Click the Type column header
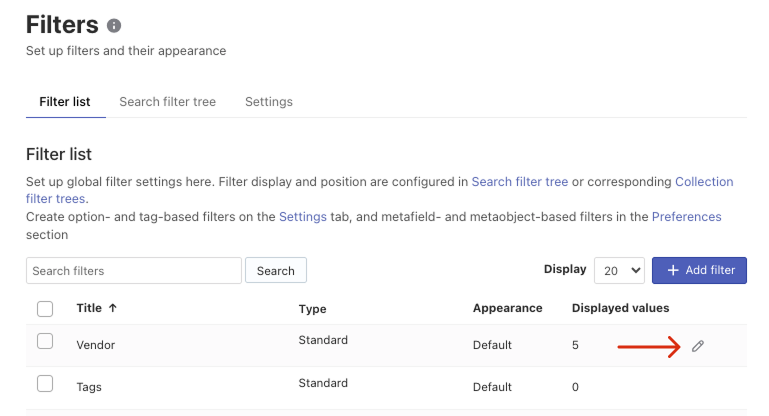769x416 pixels. (x=312, y=309)
